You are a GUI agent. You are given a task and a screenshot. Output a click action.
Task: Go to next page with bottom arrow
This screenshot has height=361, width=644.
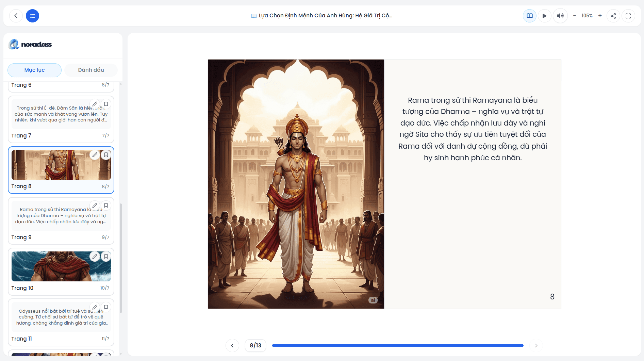coord(536,345)
